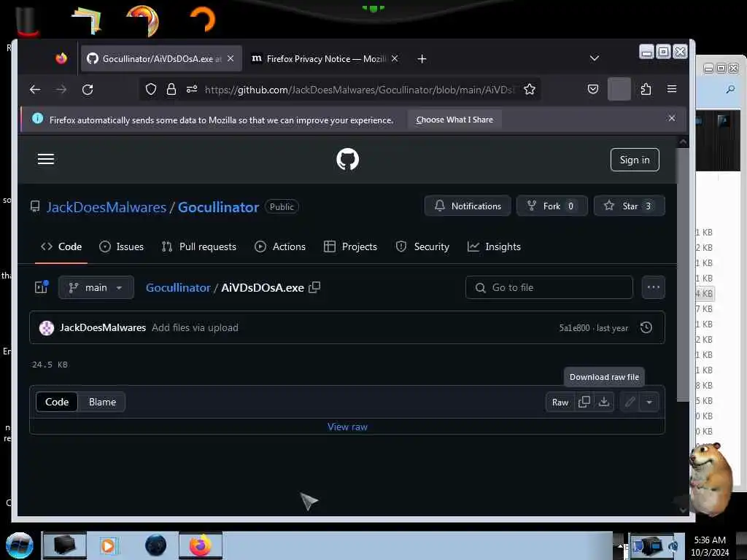Open the Issues tab
The height and width of the screenshot is (560, 747).
click(x=121, y=246)
